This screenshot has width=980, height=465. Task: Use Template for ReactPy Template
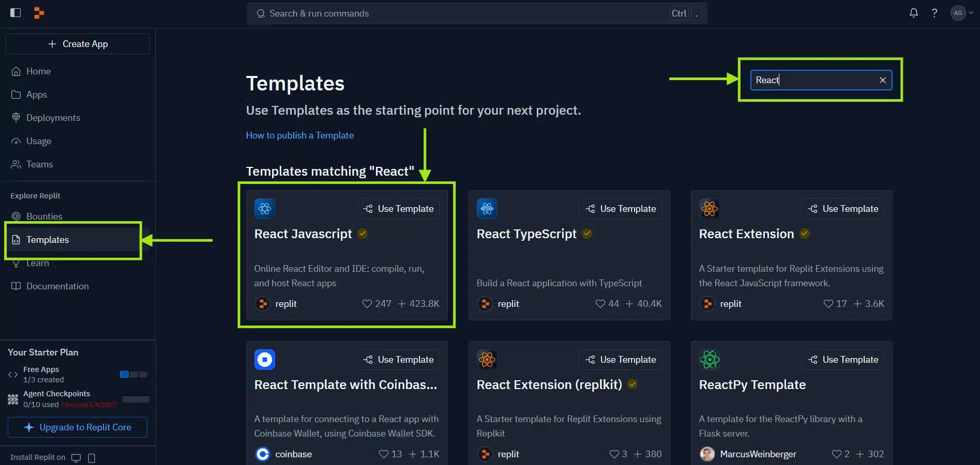(843, 360)
